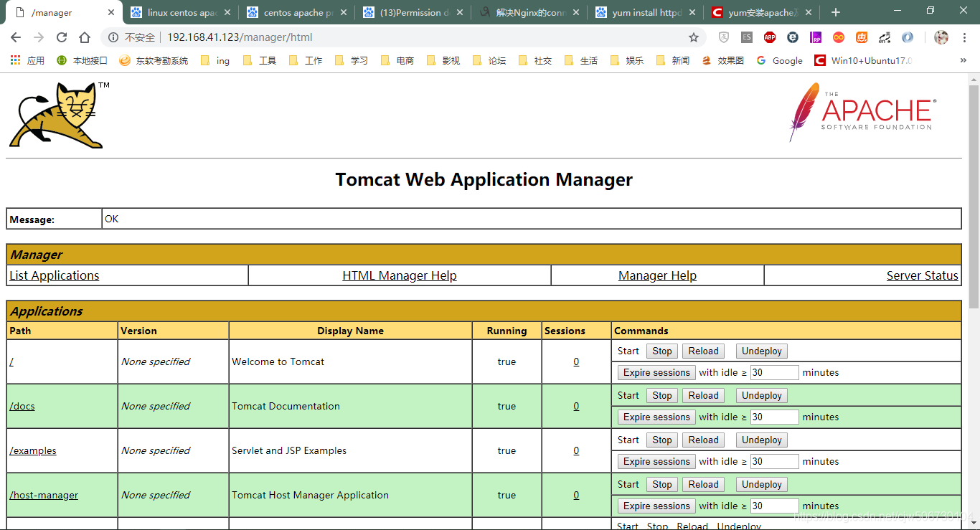980x530 pixels.
Task: Go back using the browser back arrow
Action: [16, 37]
